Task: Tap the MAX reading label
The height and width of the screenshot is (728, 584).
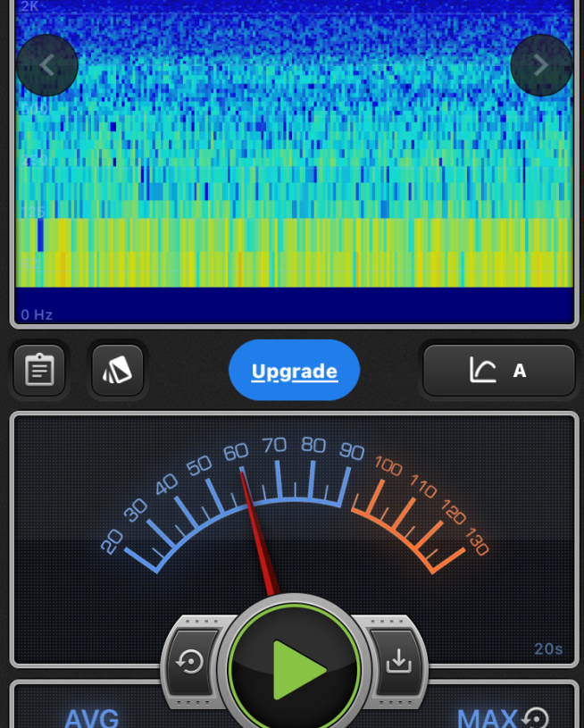Action: [x=487, y=717]
